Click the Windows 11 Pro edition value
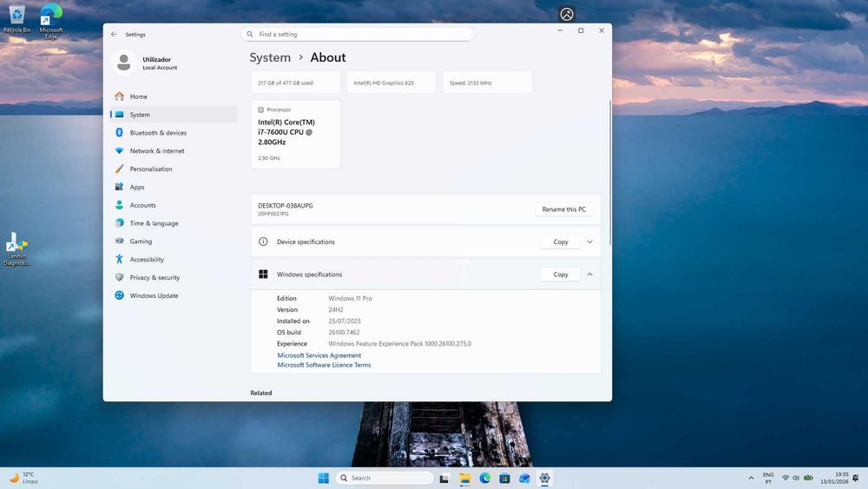868x489 pixels. (350, 299)
